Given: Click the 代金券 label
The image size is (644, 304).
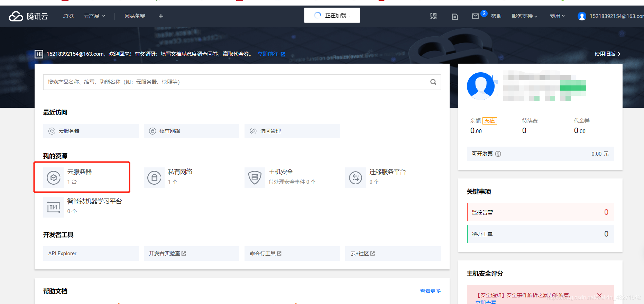Looking at the screenshot, I should 582,121.
